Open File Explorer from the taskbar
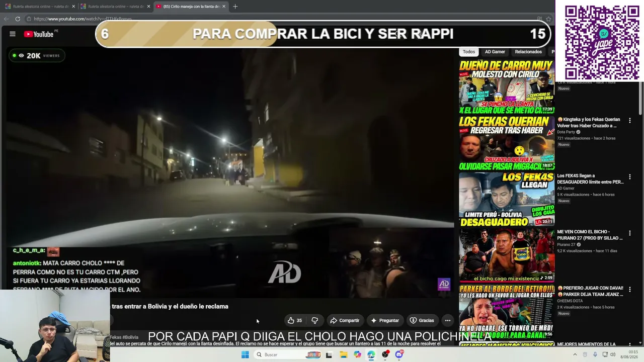 [343, 354]
